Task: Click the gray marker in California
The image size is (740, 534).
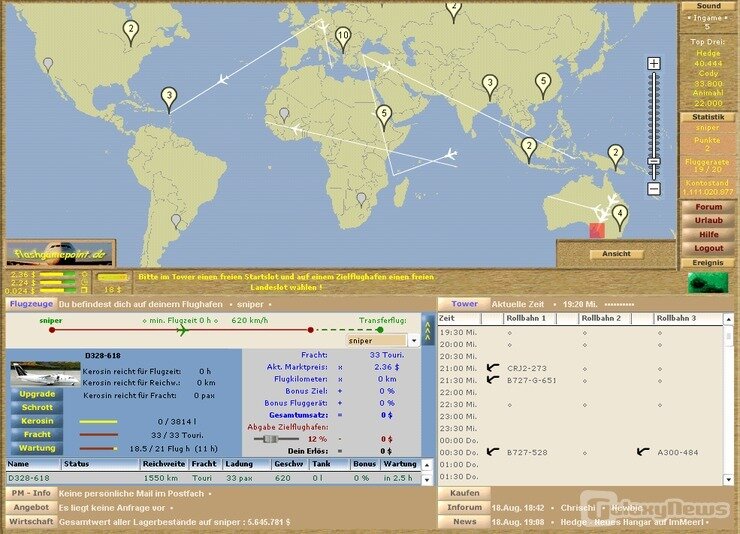Action: coord(48,64)
